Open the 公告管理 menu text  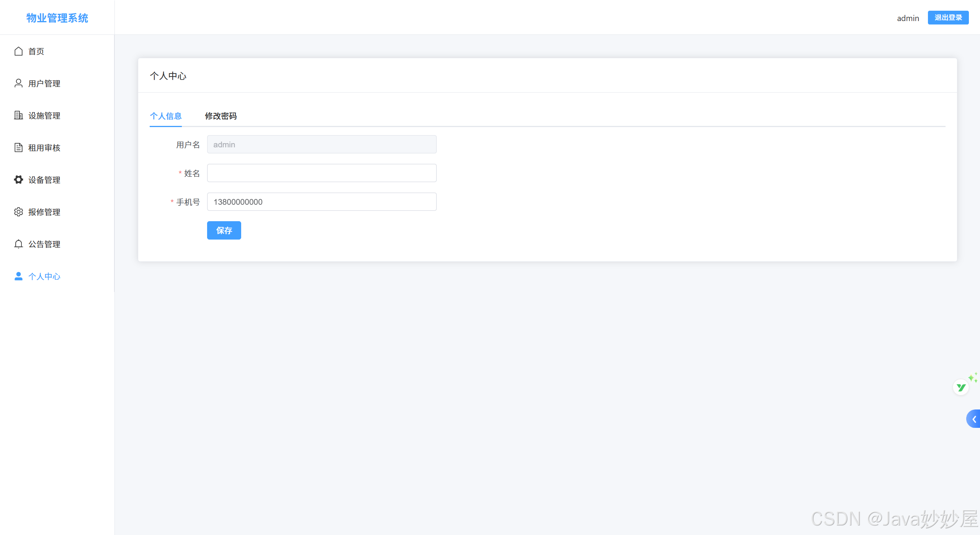44,244
